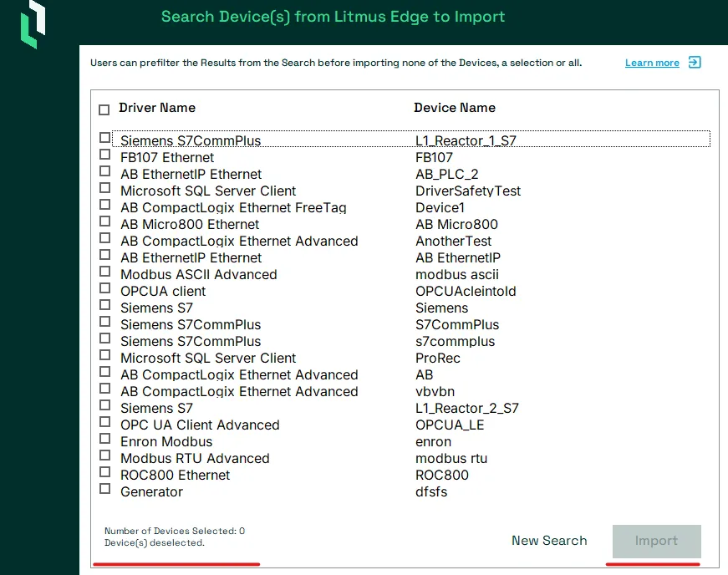
Task: Check the Modbus ASCII Advanced checkbox
Action: point(105,272)
